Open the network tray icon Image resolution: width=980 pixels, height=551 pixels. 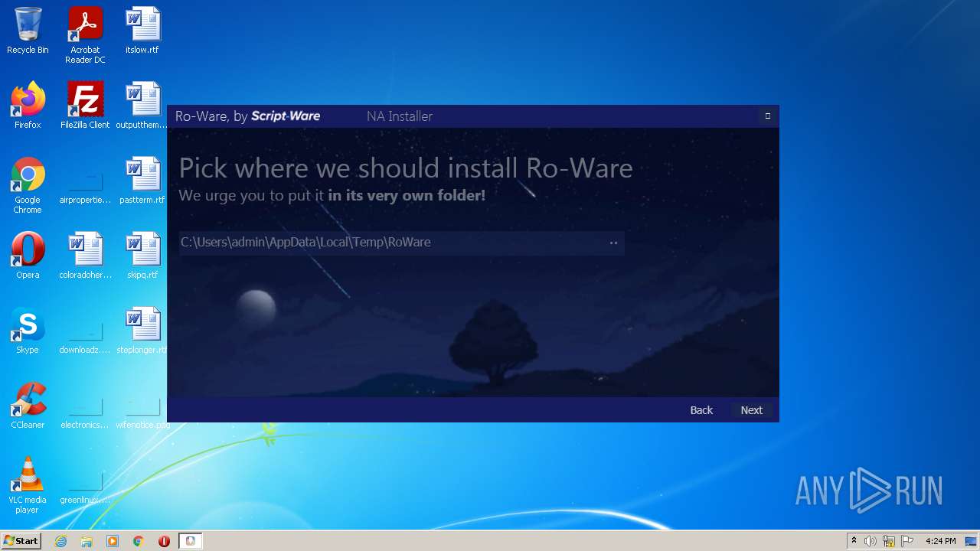[889, 541]
